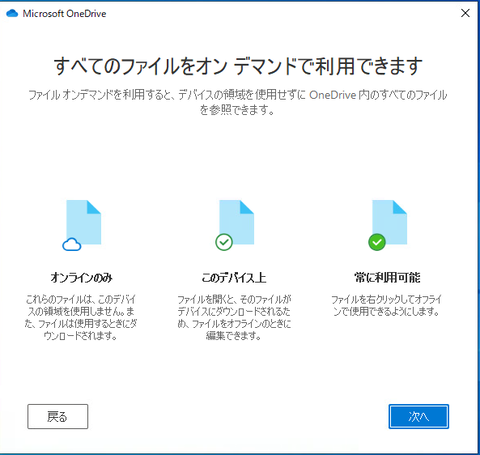Close the Microsoft OneDrive dialog
This screenshot has width=480, height=455.
click(x=465, y=13)
